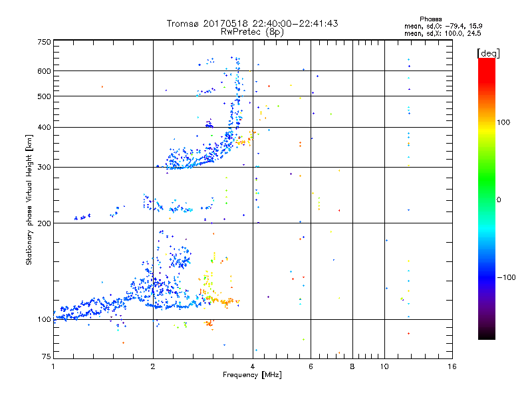The image size is (532, 399).
Task: Click the 'mean, sd,X: 100.0, 24.5' statistic
Action: coord(442,33)
